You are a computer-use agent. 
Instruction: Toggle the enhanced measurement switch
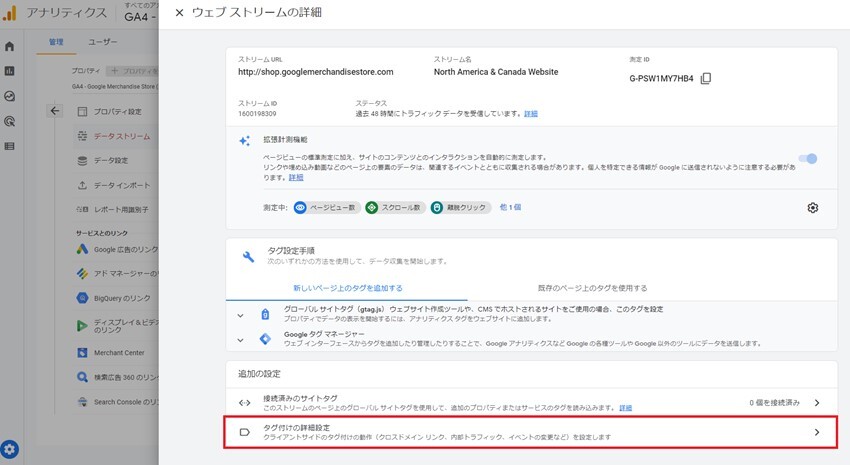coord(809,158)
